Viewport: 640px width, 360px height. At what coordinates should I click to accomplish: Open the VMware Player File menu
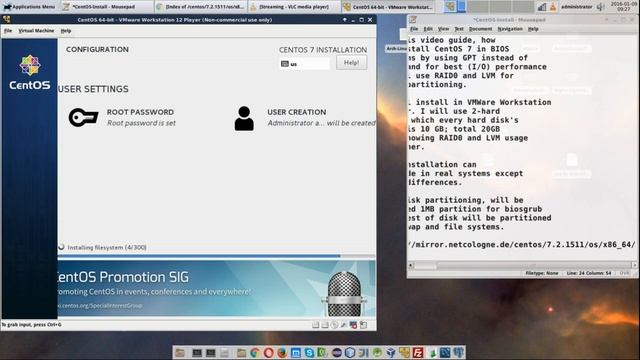pyautogui.click(x=8, y=31)
